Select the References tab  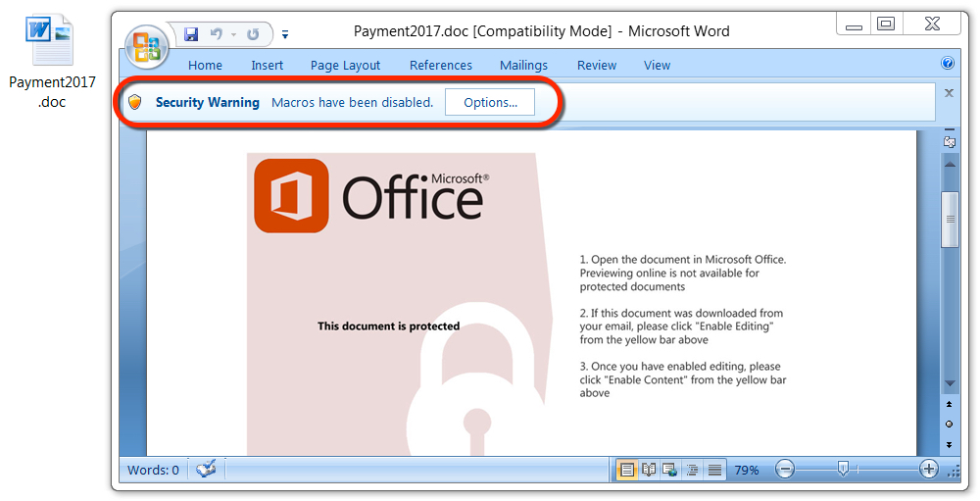441,65
